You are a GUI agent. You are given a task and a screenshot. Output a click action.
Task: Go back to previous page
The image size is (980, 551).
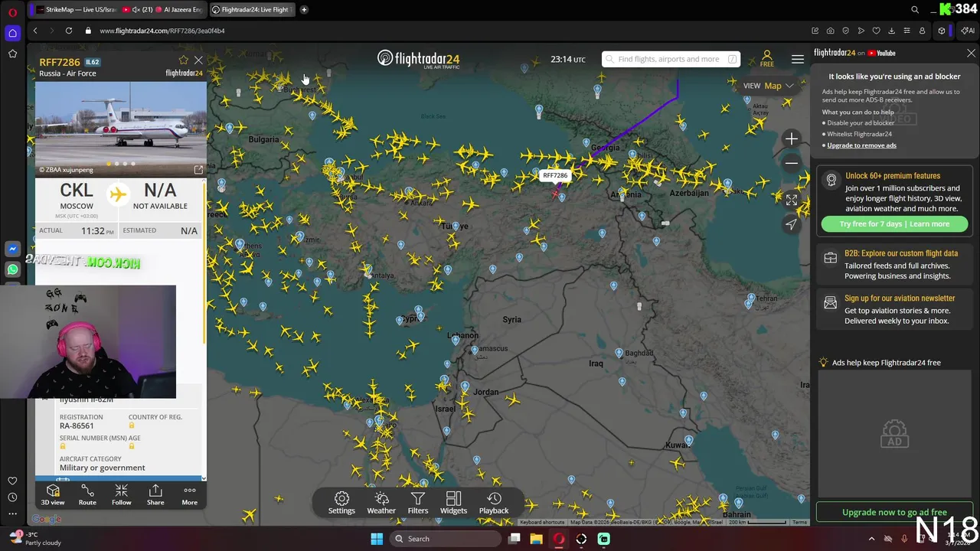coord(35,31)
